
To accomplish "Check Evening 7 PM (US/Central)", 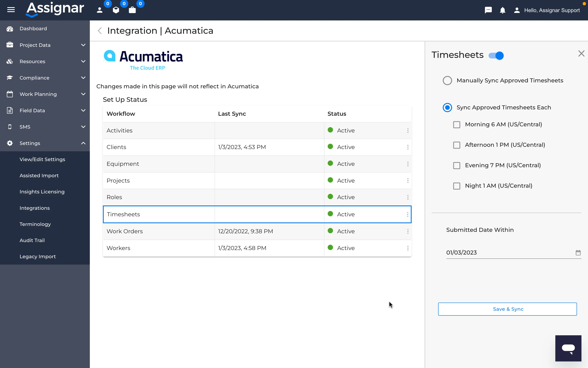I will [457, 166].
